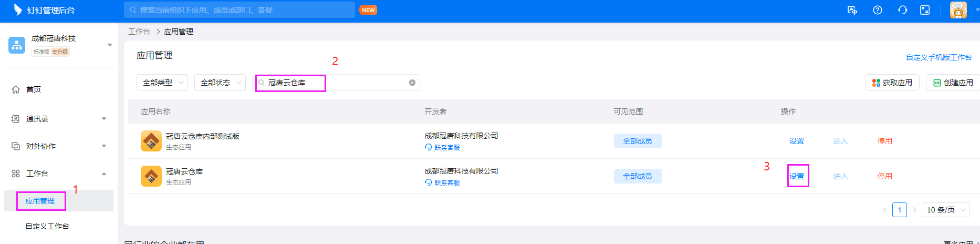Clear the app search field
Viewport: 980px width, 244px height.
click(412, 83)
